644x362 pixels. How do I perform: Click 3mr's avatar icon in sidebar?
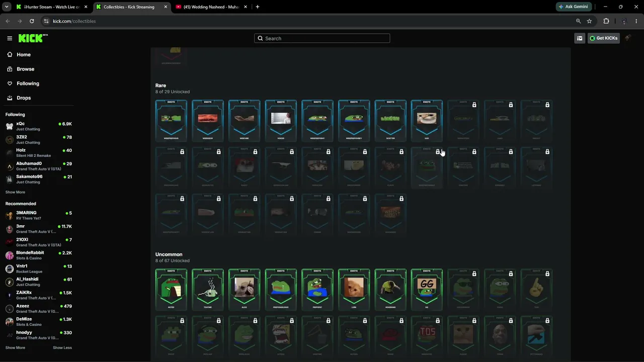coord(10,229)
